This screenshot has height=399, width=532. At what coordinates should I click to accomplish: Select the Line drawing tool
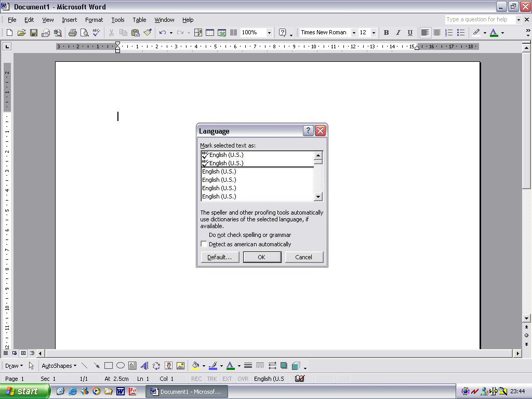pos(85,366)
